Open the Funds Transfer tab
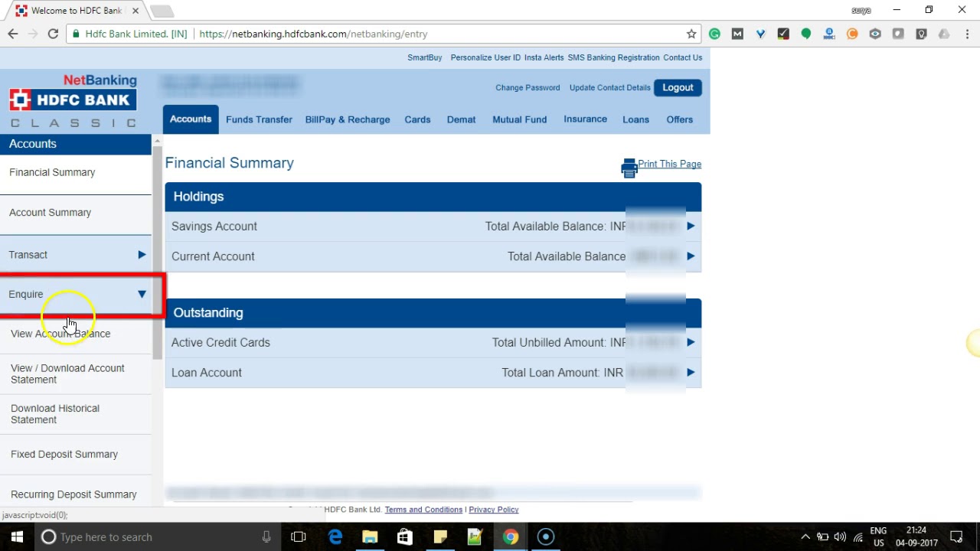This screenshot has height=551, width=980. click(x=259, y=119)
